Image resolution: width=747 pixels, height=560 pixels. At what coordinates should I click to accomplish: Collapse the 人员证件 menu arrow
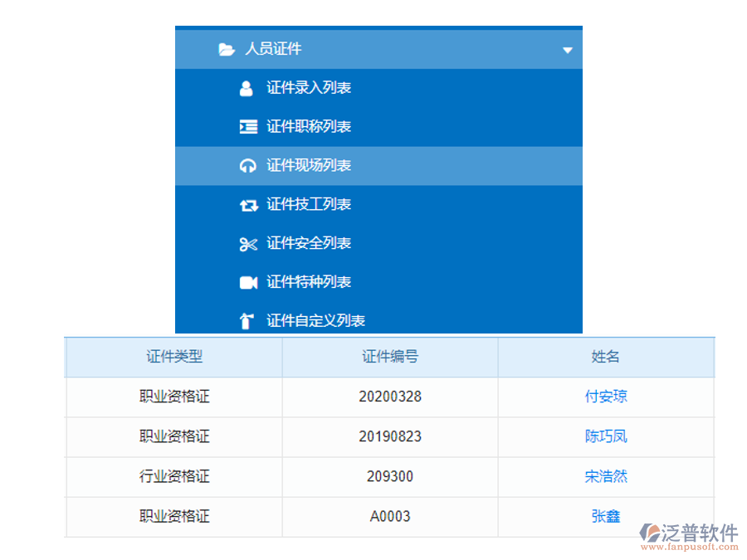567,50
